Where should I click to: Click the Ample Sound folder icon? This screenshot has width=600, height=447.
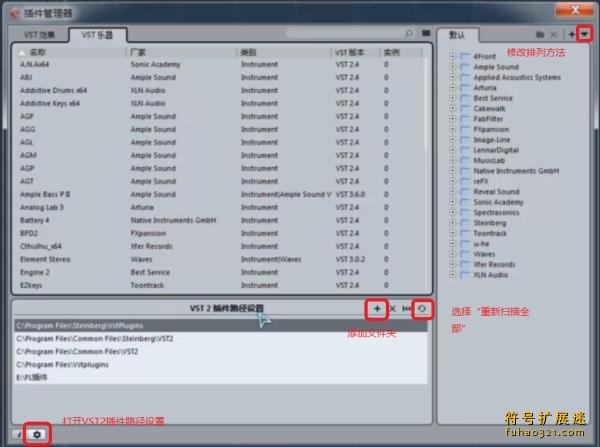[x=465, y=67]
